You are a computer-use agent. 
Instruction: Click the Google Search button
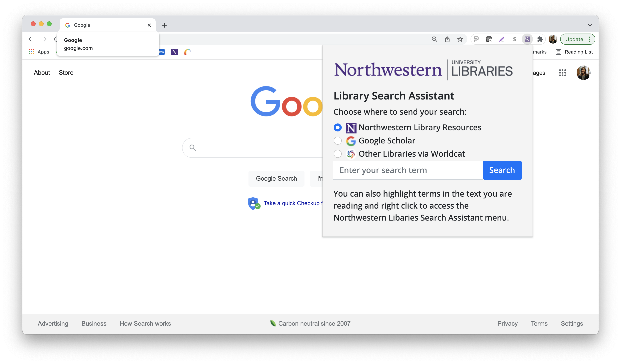pos(276,178)
